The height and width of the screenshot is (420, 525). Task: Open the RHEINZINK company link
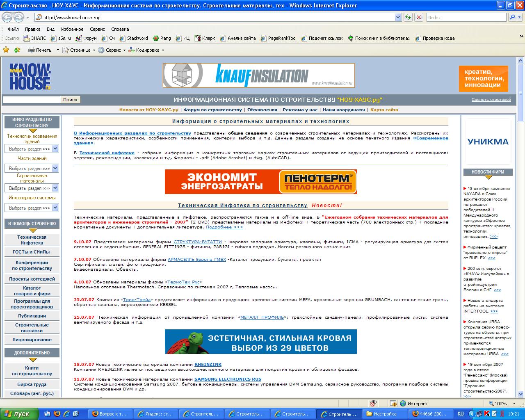[x=208, y=364]
